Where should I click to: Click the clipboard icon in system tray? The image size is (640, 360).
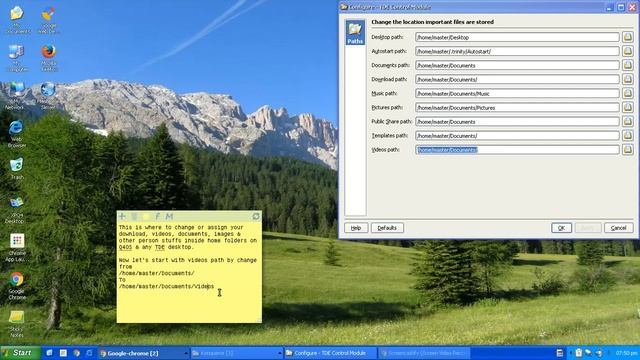point(578,353)
